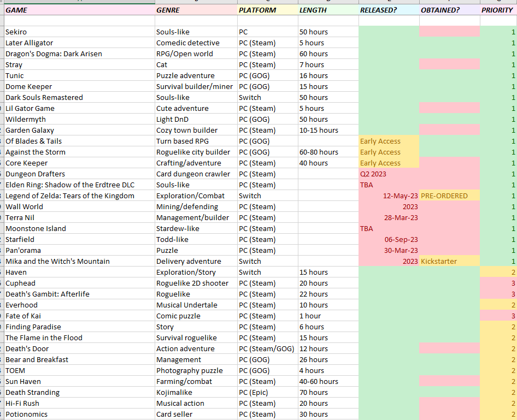Click the Everhood cell
517x420 pixels.
(x=79, y=305)
